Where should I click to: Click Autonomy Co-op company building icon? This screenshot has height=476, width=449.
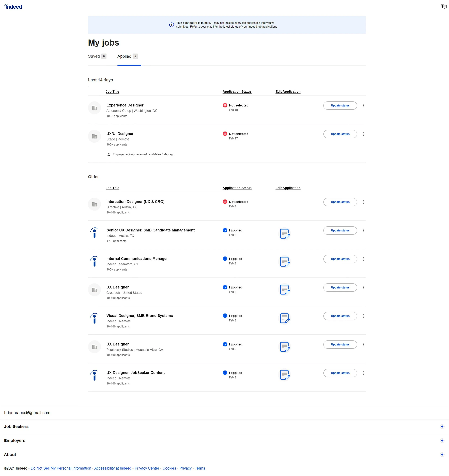[94, 108]
